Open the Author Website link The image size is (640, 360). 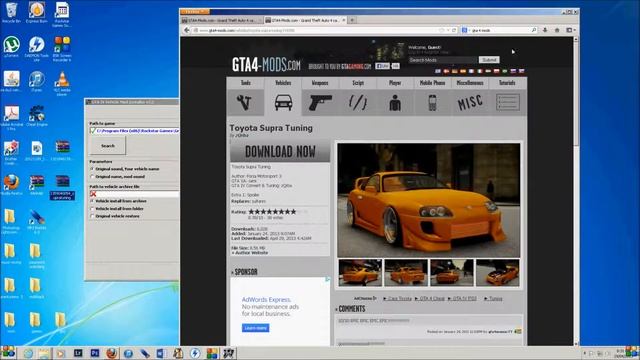coord(250,253)
